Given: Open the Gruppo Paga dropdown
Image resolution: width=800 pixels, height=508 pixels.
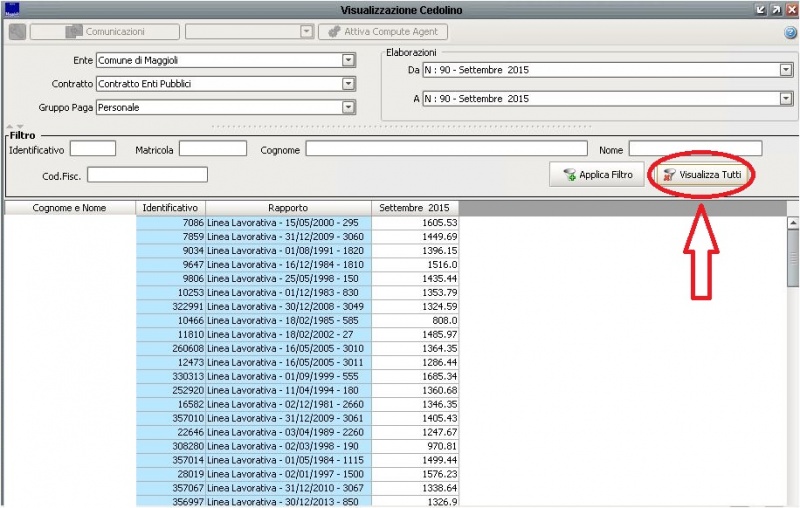Looking at the screenshot, I should pos(348,107).
